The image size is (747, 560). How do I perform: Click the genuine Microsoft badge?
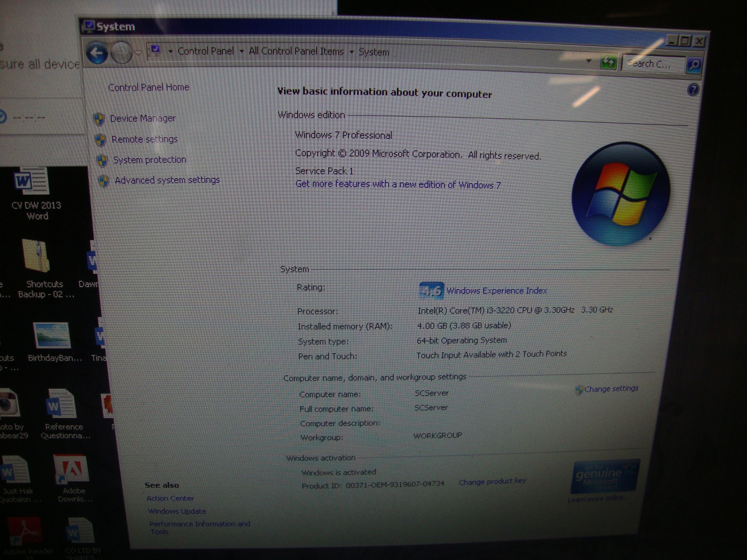click(x=605, y=477)
